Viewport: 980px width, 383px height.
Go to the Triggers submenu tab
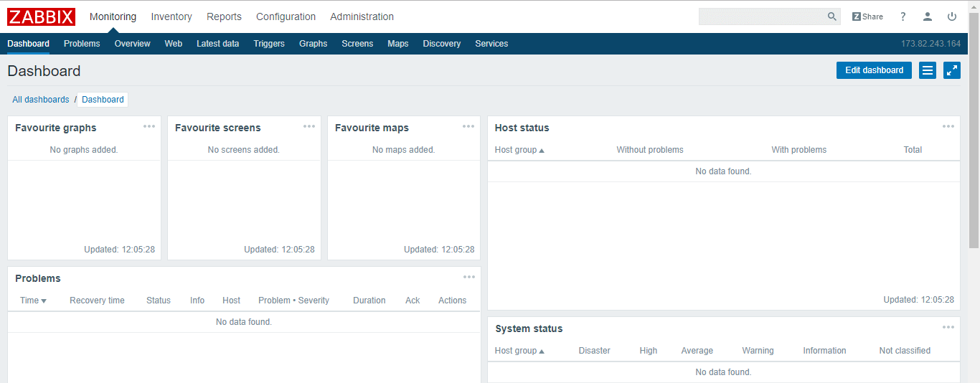click(x=269, y=44)
